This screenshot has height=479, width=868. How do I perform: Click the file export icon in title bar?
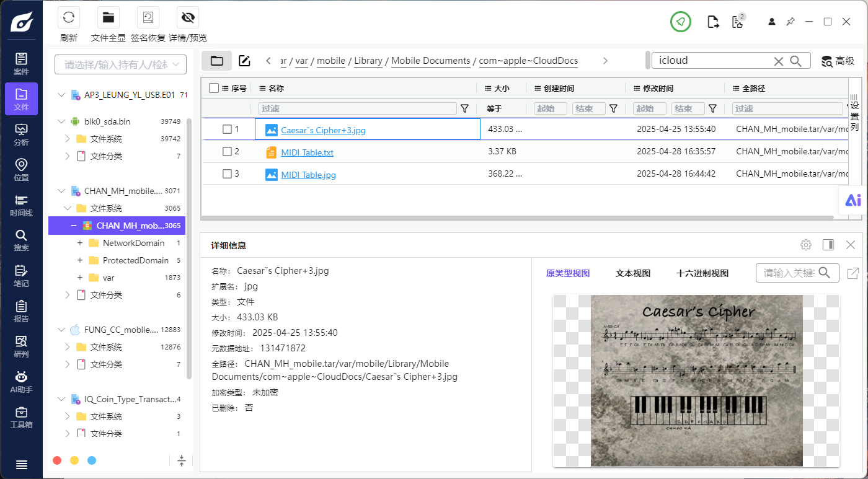coord(713,22)
